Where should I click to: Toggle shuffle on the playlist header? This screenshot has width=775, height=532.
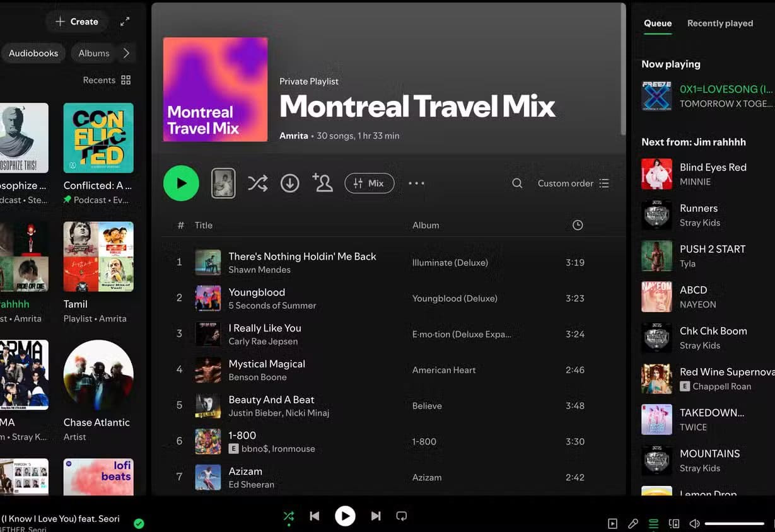(257, 183)
